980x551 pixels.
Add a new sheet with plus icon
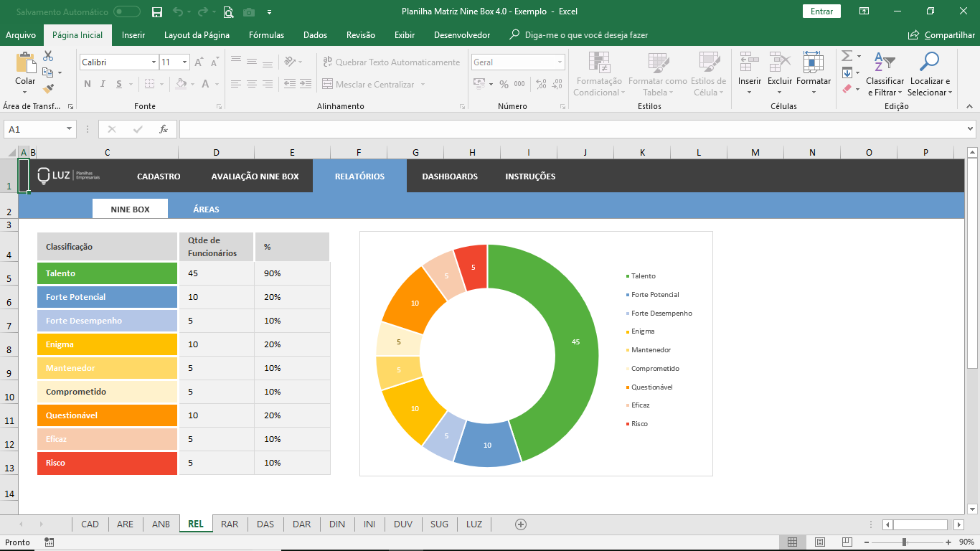521,524
